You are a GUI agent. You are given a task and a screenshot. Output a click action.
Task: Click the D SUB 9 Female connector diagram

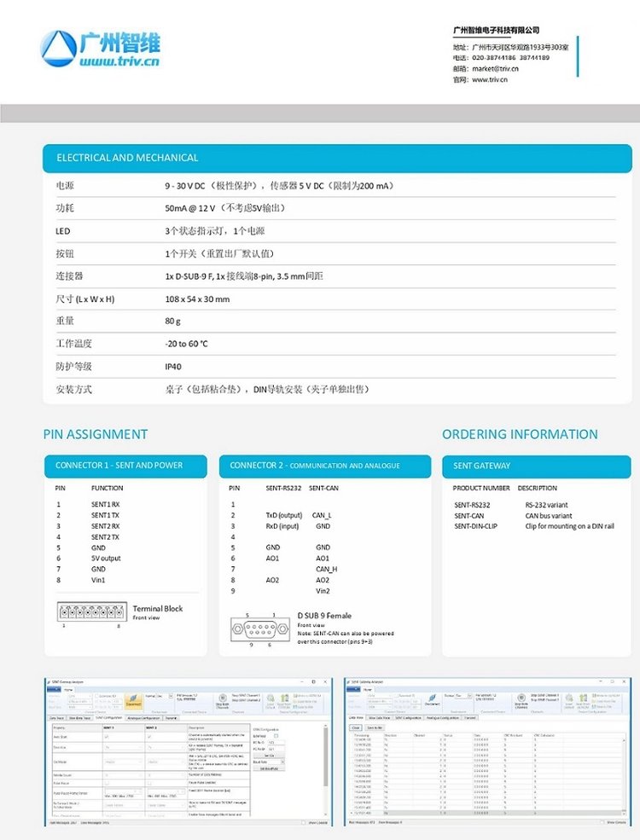[x=260, y=629]
